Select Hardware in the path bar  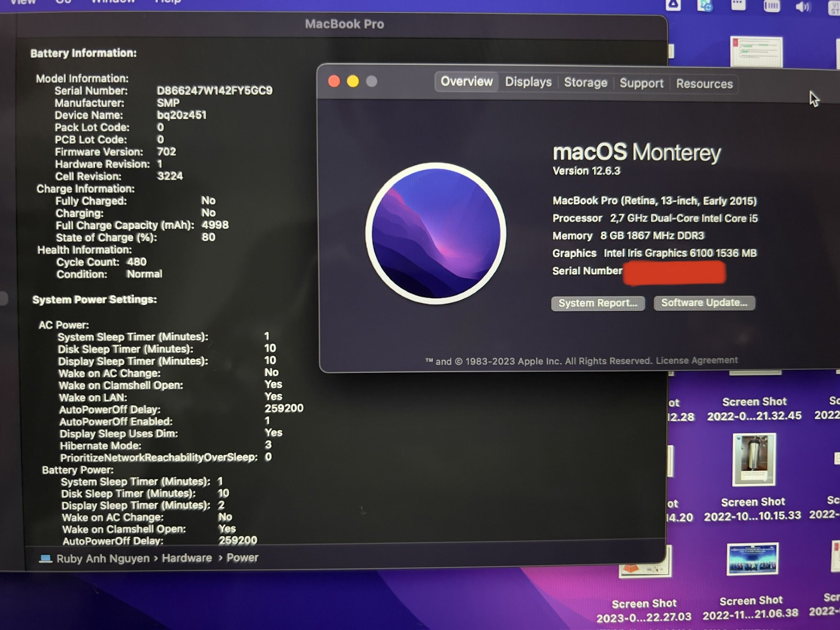[x=187, y=558]
